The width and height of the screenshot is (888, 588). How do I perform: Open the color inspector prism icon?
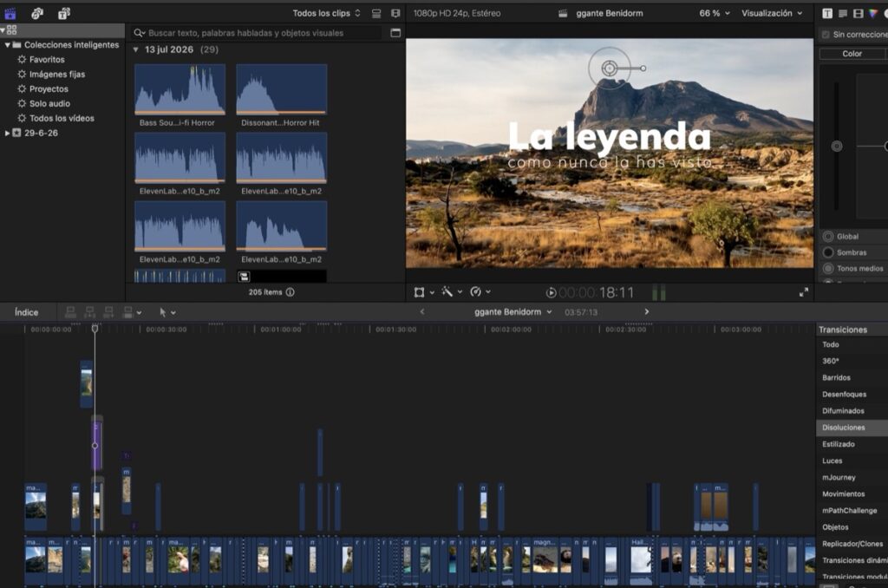coord(873,13)
